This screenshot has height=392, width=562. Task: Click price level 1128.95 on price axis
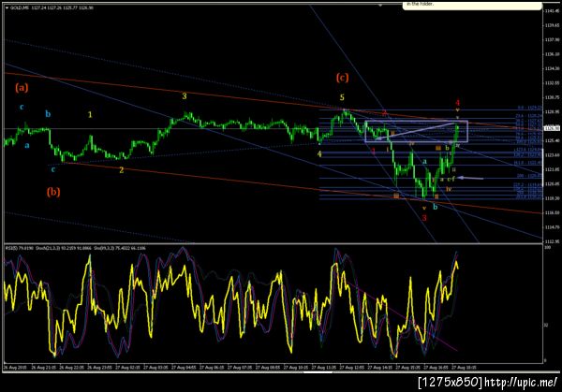(x=553, y=111)
